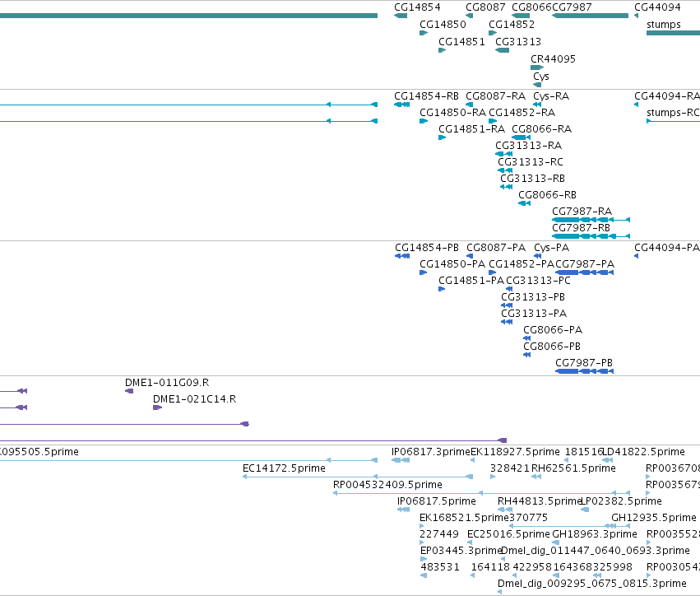Click EST EK118927.5prime
The image size is (700, 596).
pos(472,460)
